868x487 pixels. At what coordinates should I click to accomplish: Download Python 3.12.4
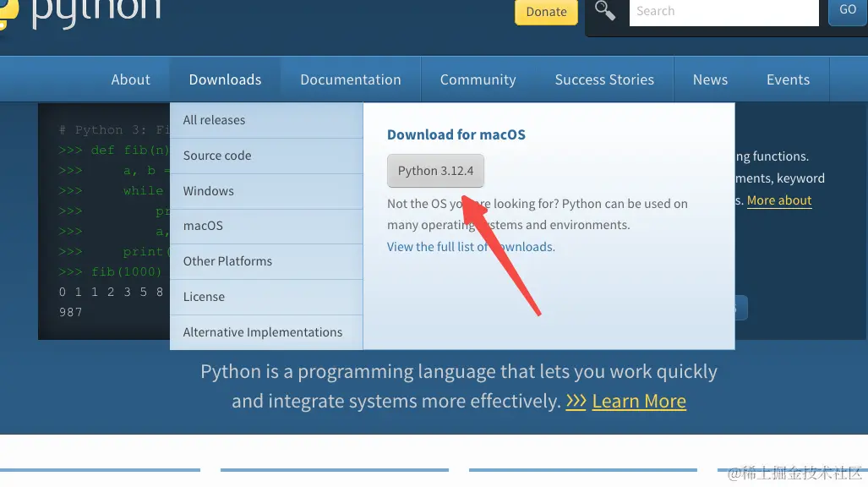(435, 170)
